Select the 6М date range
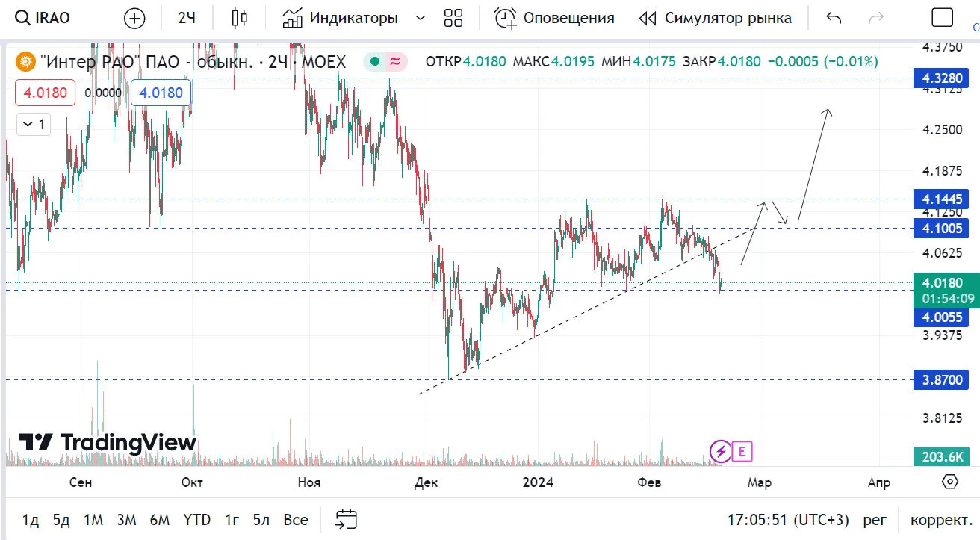 coord(160,520)
